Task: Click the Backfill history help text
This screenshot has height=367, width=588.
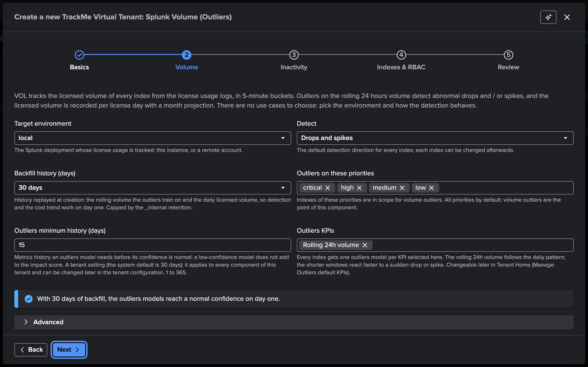Action: pos(152,204)
